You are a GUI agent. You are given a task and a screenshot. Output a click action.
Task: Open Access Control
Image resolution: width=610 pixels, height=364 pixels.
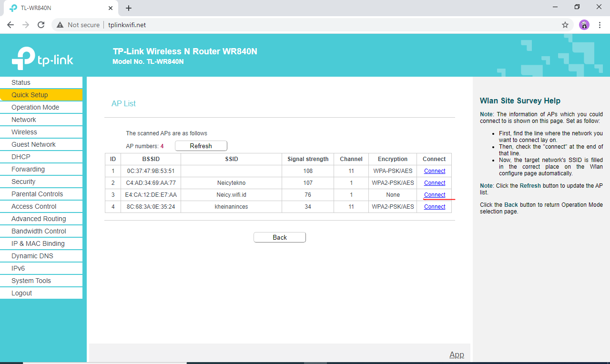41,206
